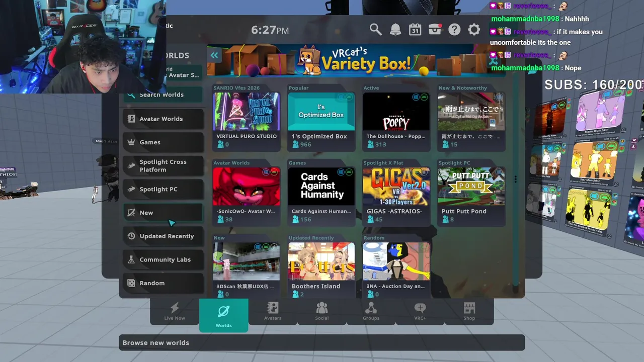Screen dimensions: 644x362
Task: Select Games category in sidebar
Action: pyautogui.click(x=164, y=142)
